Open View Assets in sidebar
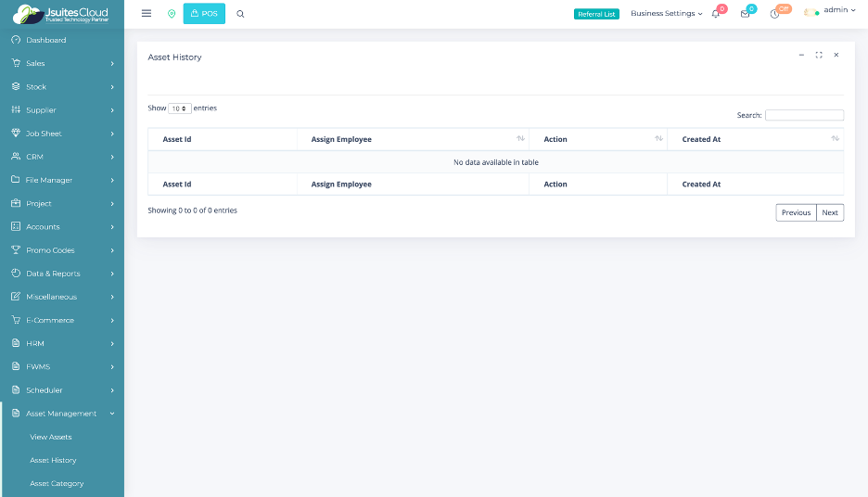Screen dimensions: 868x497 (x=51, y=437)
